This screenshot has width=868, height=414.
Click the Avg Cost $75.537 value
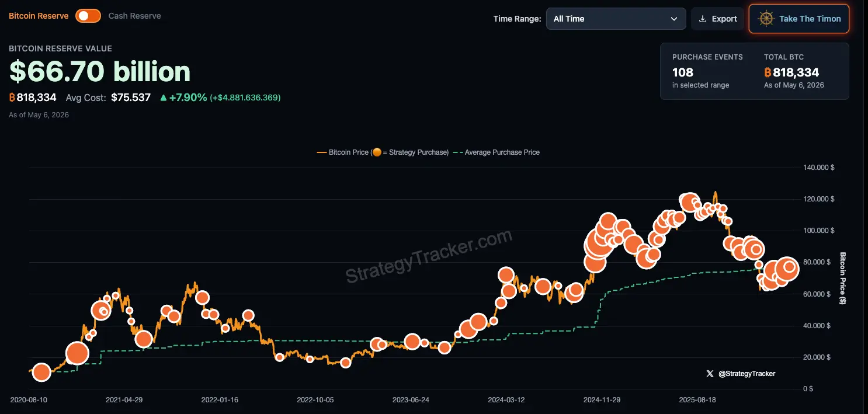point(131,98)
